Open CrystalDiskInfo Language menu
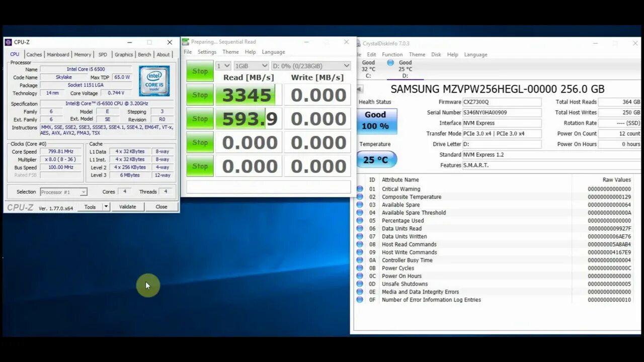 (x=475, y=54)
